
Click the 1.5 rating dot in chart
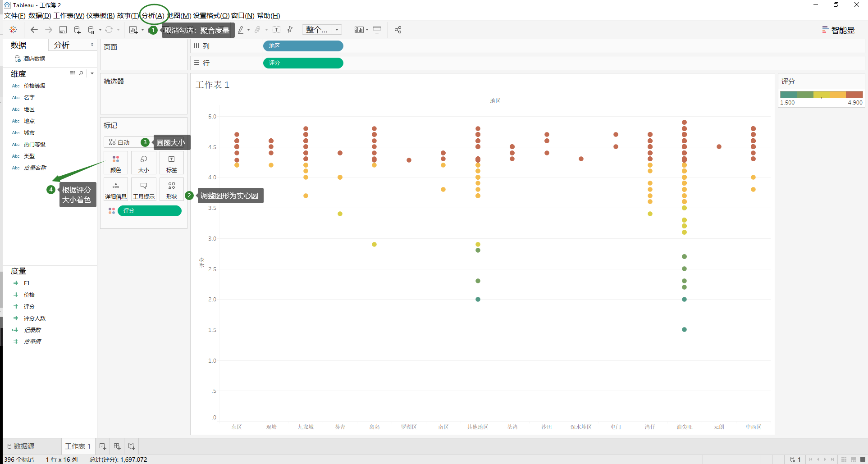[684, 330]
